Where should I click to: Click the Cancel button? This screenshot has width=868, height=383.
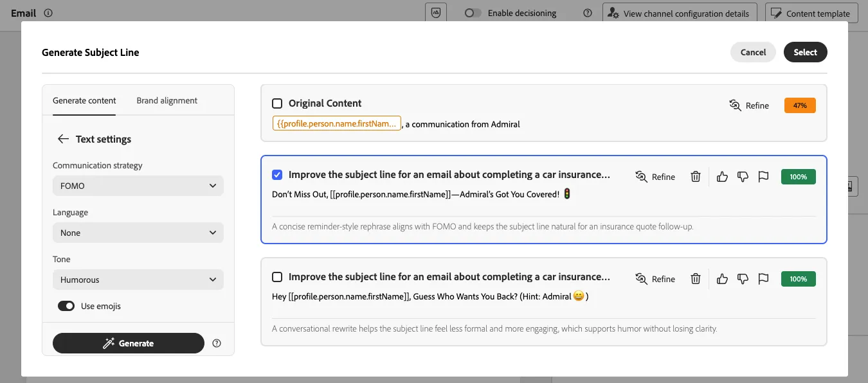(x=753, y=52)
